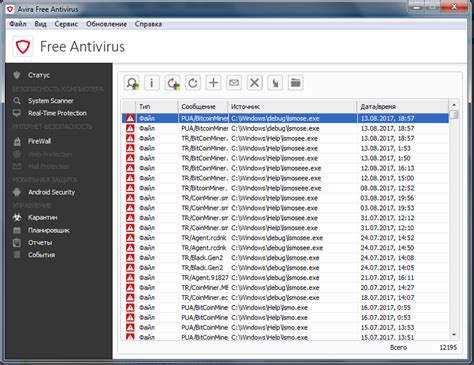Screen dimensions: 474x365
Task: Delete selected object X icon
Action: (x=255, y=83)
